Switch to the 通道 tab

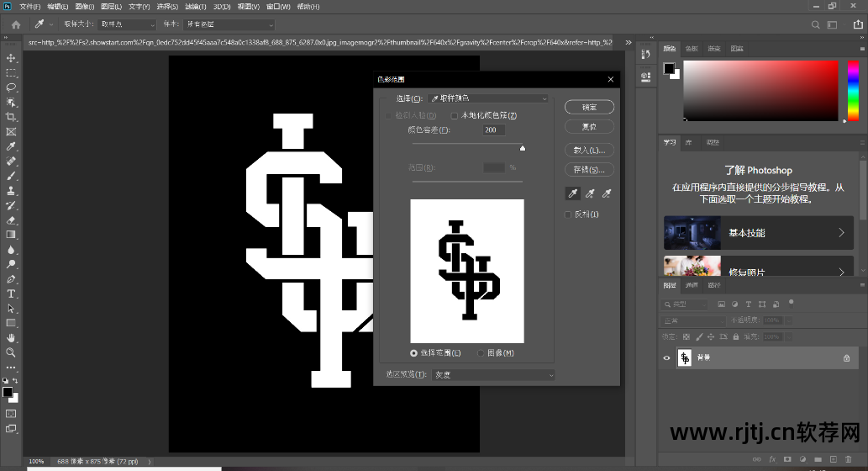click(692, 285)
